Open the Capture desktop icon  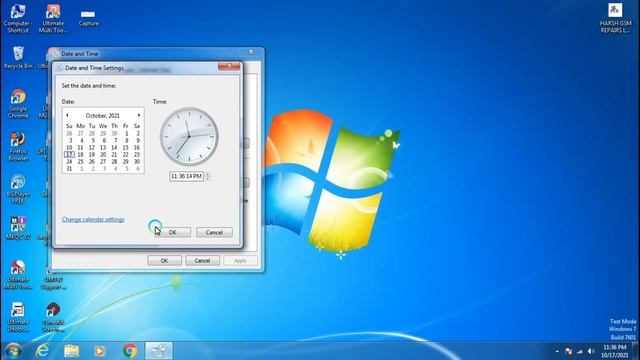pos(88,18)
